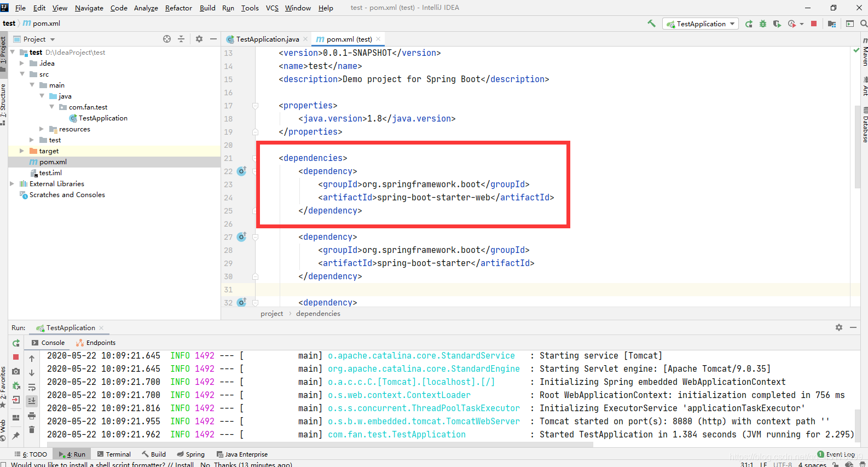Select the TestApplication class in the tree
Image resolution: width=868 pixels, height=467 pixels.
pyautogui.click(x=103, y=118)
